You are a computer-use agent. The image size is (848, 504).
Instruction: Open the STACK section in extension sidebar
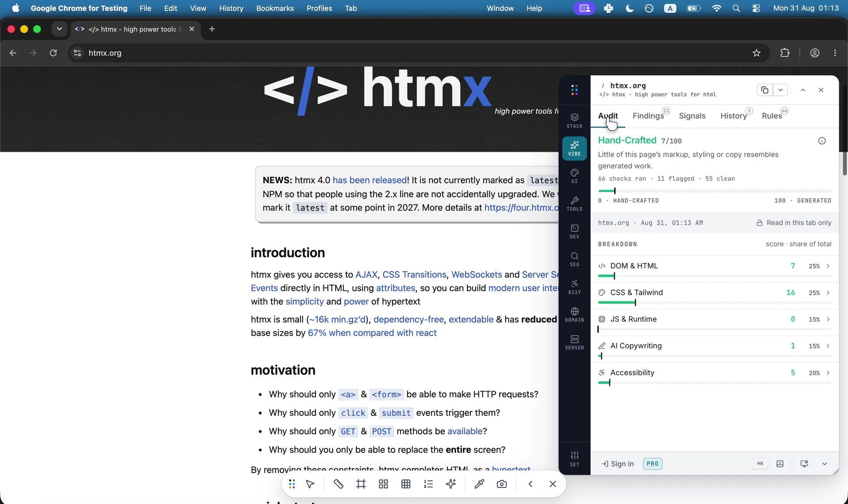[x=574, y=120]
